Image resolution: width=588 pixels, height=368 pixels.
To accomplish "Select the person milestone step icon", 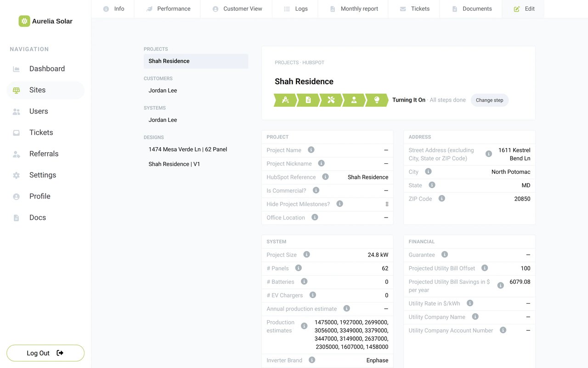I will [354, 100].
